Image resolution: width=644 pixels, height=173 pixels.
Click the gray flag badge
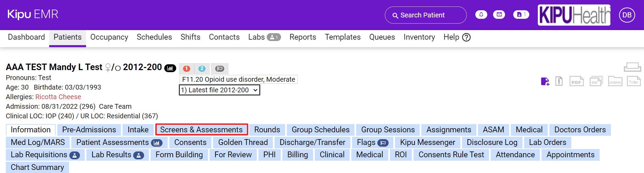click(x=220, y=69)
